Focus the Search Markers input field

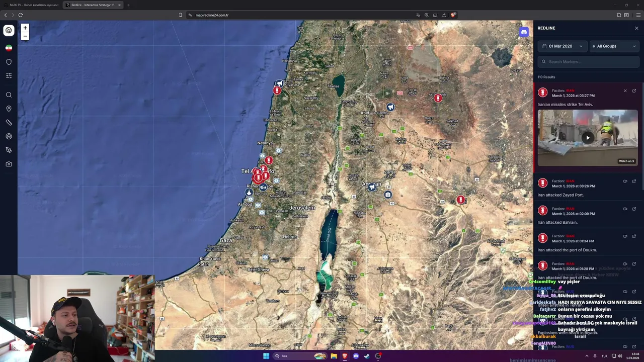(589, 62)
